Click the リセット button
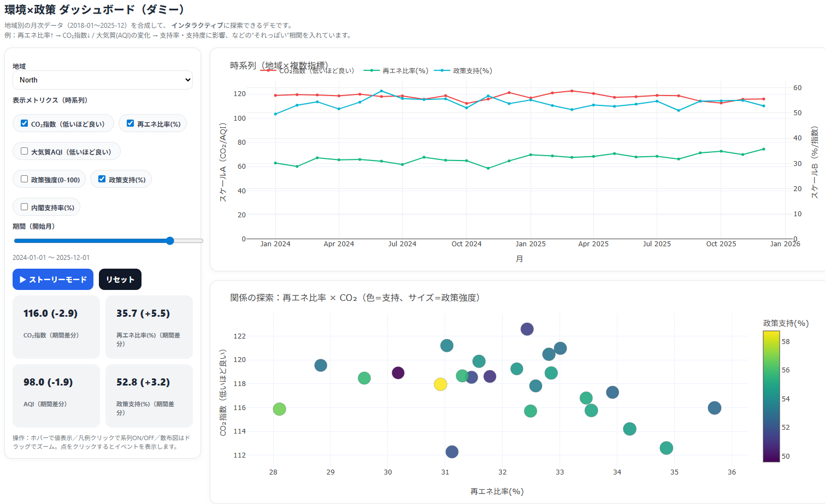This screenshot has height=504, width=825. click(120, 280)
